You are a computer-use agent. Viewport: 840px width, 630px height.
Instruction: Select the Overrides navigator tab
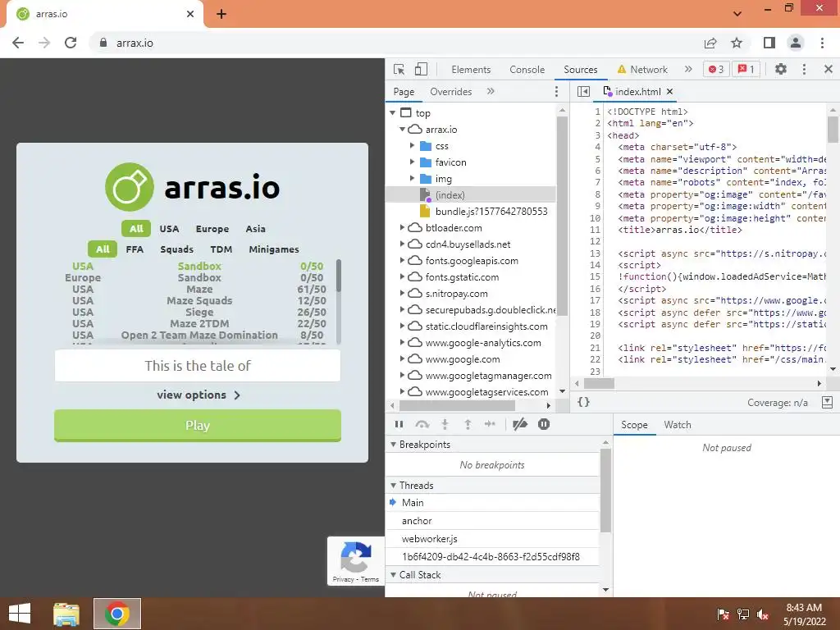[x=451, y=92]
